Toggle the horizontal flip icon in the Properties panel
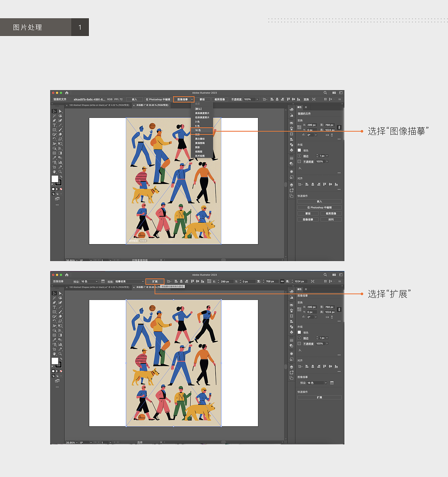The height and width of the screenshot is (477, 448). click(x=327, y=135)
